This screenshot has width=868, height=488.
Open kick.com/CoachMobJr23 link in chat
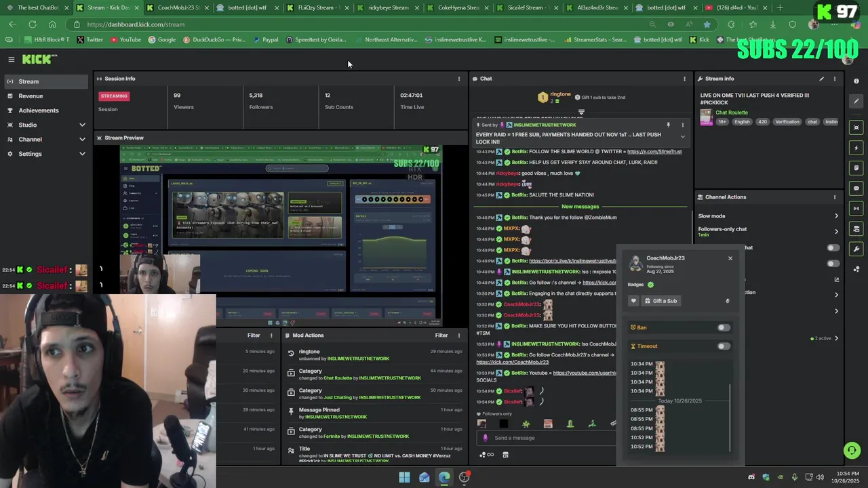(512, 362)
